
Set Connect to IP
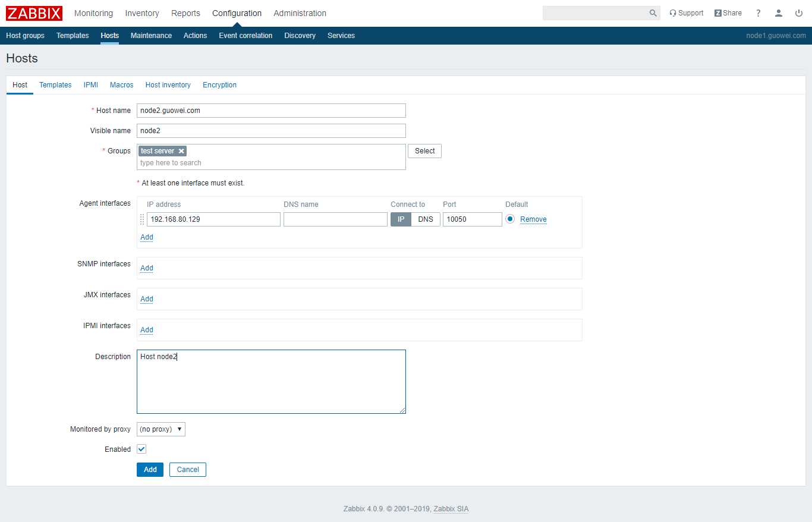point(401,219)
